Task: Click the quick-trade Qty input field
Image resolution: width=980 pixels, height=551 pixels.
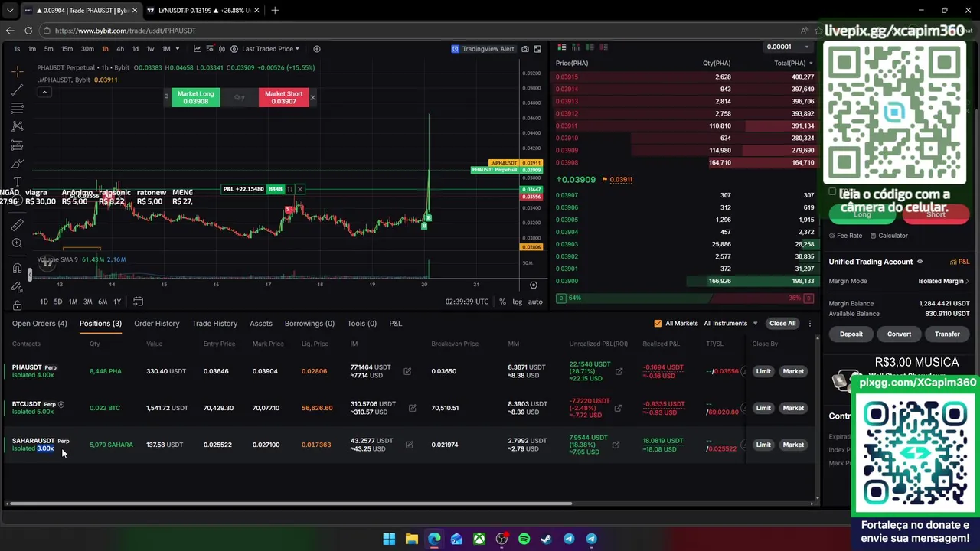Action: [x=240, y=97]
